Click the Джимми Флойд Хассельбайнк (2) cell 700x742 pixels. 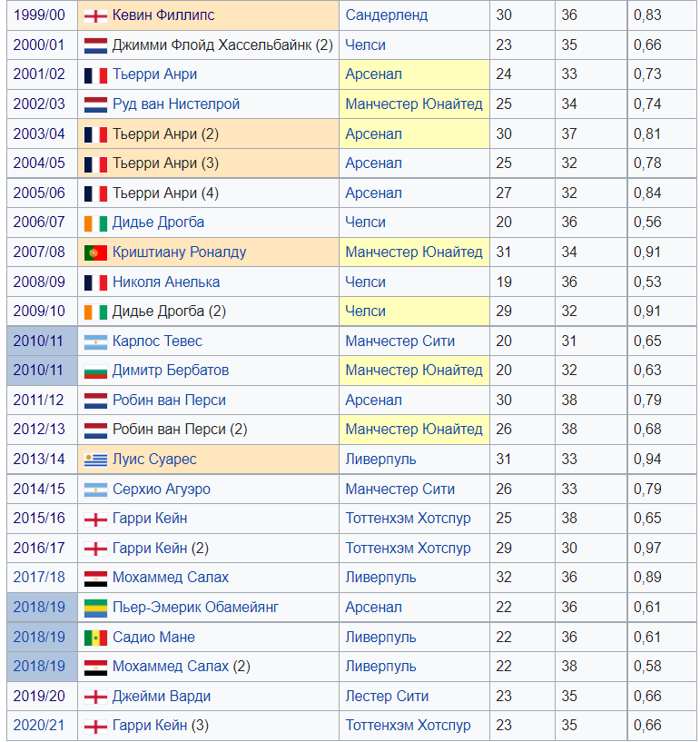click(208, 45)
